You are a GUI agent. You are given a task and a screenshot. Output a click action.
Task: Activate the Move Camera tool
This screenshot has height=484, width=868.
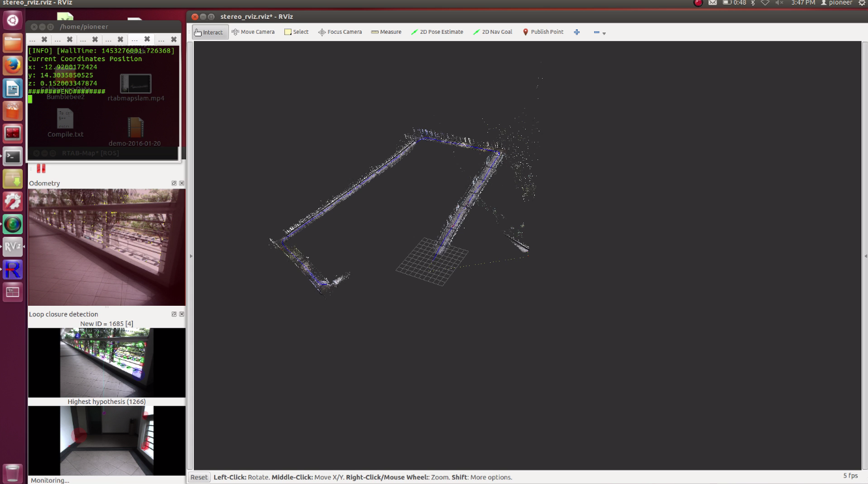click(x=252, y=32)
